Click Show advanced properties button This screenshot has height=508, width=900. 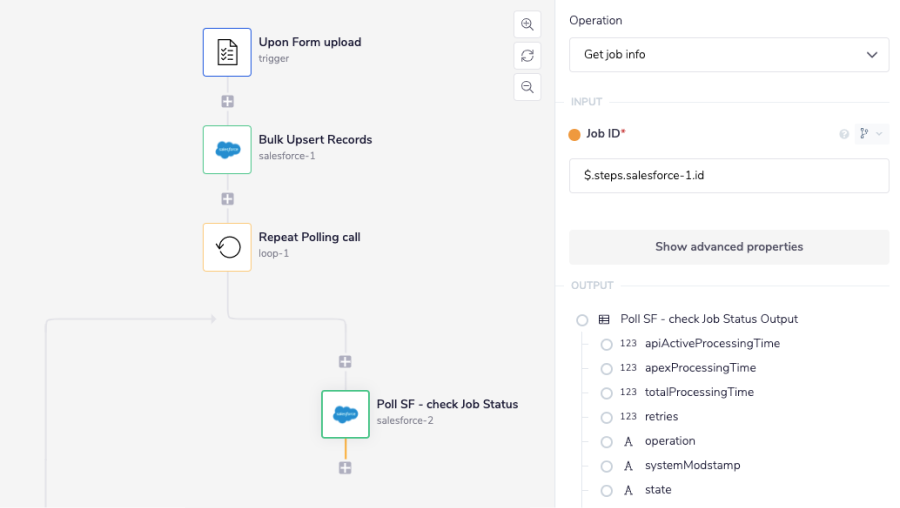pos(729,247)
